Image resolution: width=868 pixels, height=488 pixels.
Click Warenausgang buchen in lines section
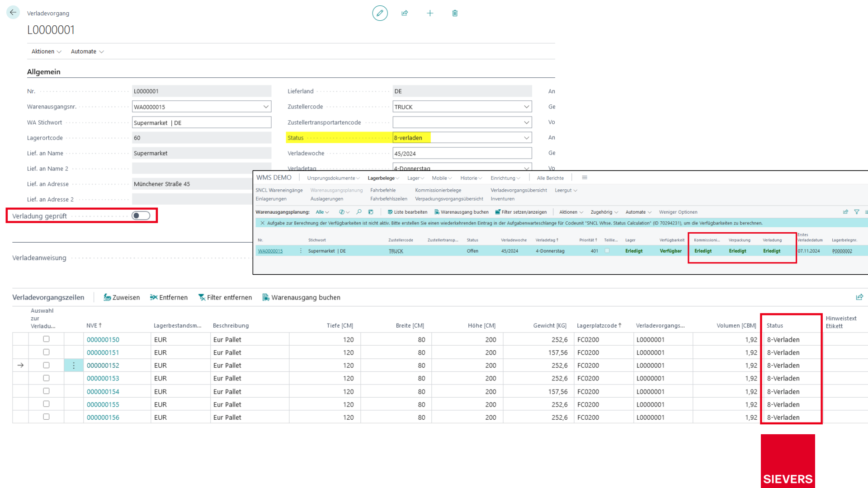tap(301, 297)
